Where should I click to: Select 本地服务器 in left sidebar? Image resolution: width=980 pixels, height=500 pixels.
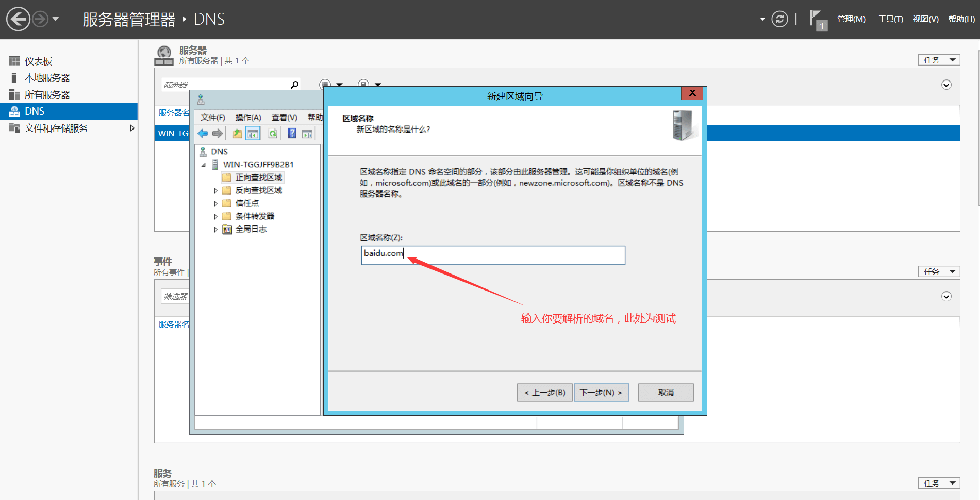47,78
